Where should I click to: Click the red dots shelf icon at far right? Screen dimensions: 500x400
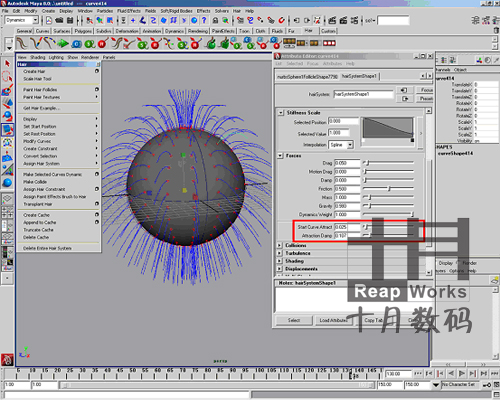point(329,43)
